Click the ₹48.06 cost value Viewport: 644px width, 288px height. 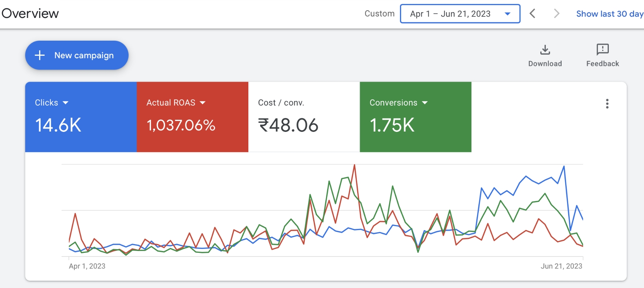click(288, 125)
